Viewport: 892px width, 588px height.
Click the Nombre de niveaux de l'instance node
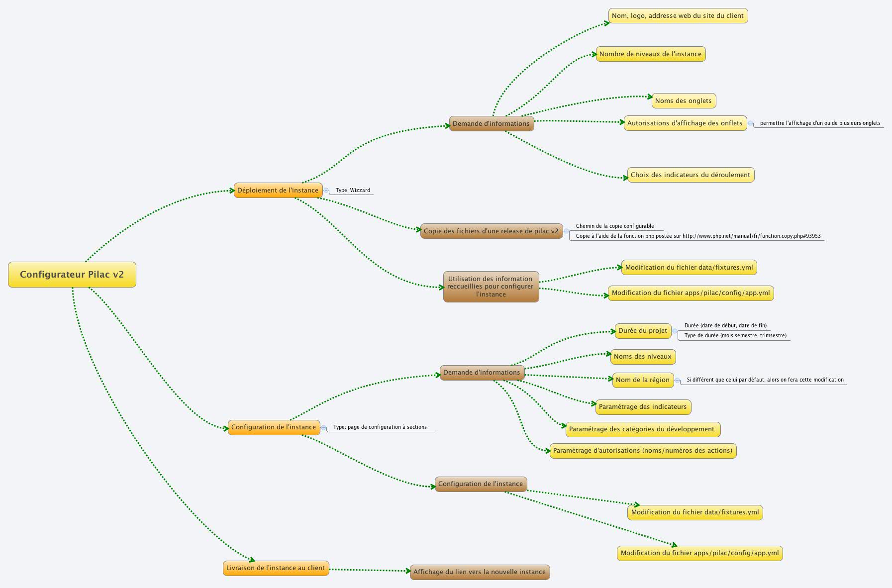[650, 54]
